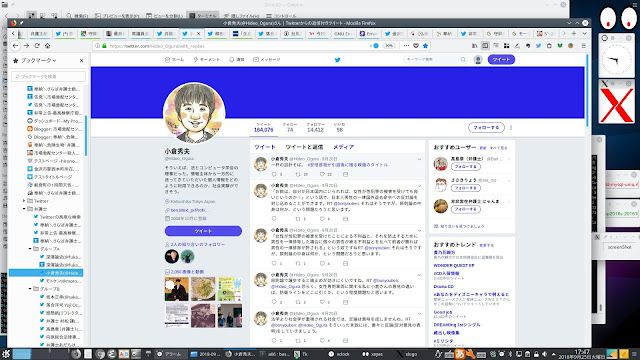Collapse the グループA bookmark folder

point(30,249)
